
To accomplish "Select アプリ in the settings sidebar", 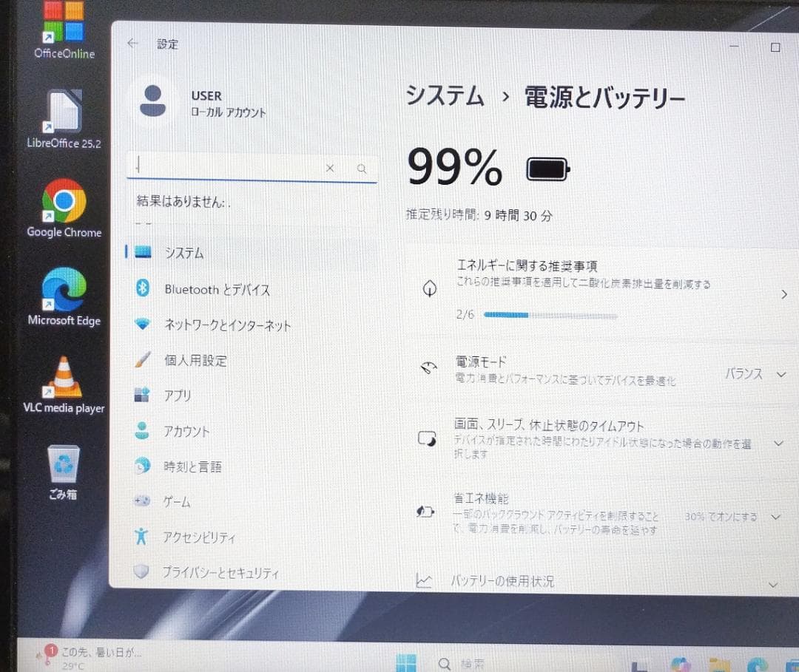I will pyautogui.click(x=178, y=396).
